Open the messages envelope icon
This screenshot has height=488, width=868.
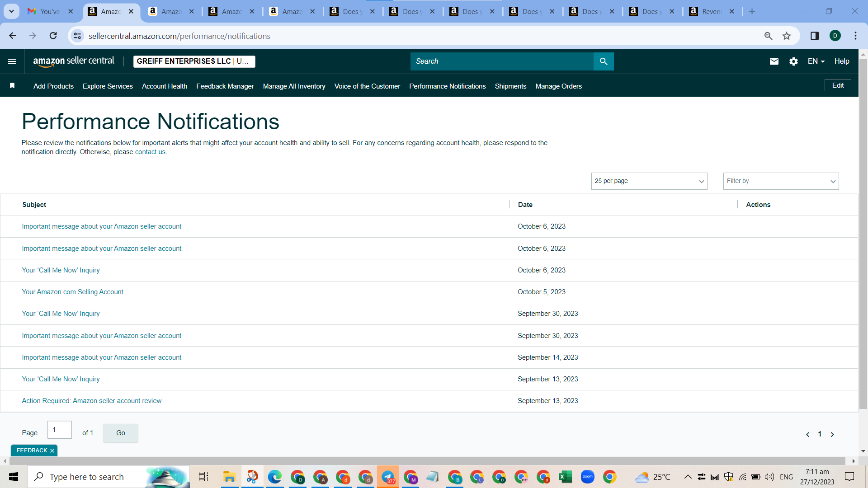click(774, 61)
